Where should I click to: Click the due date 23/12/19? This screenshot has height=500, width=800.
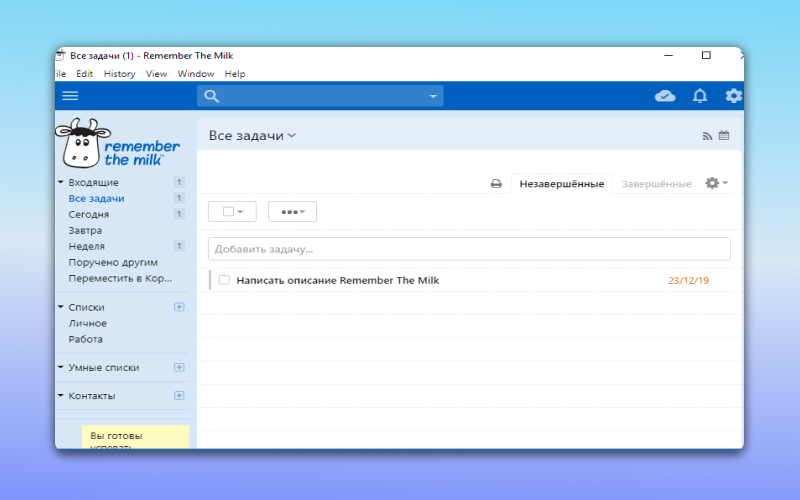[688, 281]
